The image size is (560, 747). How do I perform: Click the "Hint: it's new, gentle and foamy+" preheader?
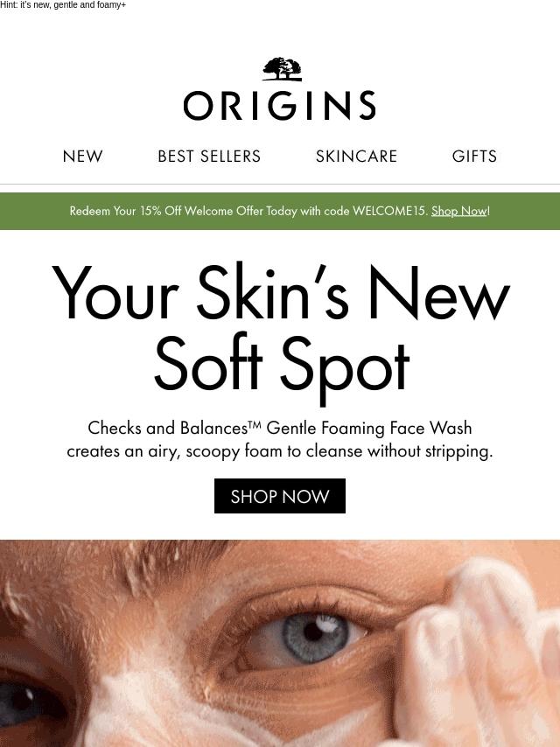click(63, 5)
